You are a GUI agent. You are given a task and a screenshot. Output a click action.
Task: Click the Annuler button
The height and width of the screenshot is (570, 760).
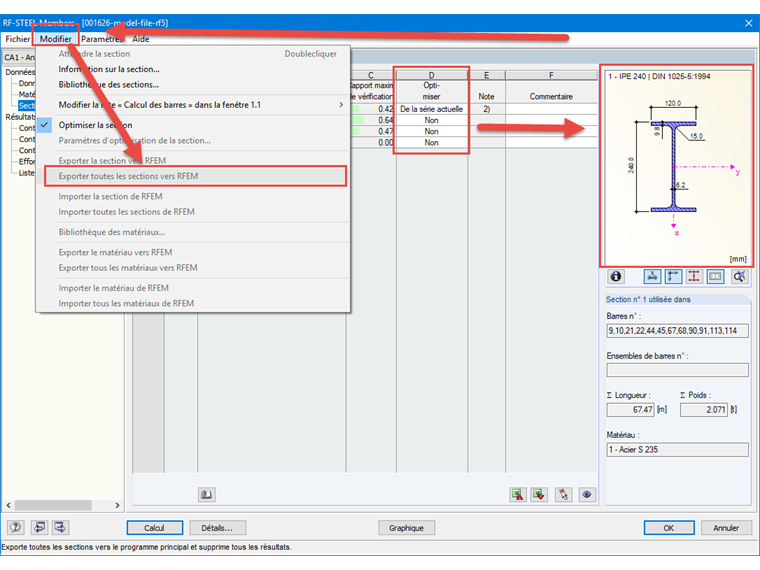pyautogui.click(x=726, y=528)
